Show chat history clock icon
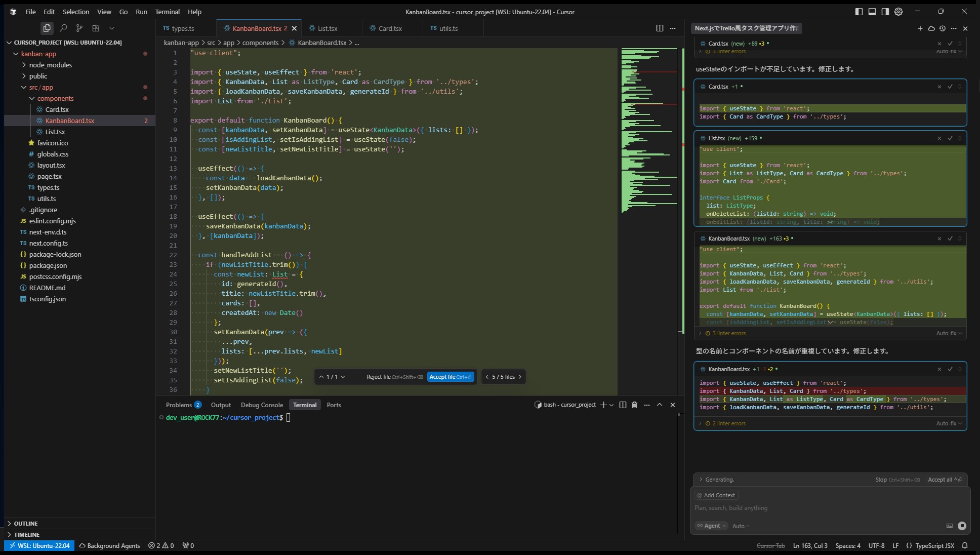The height and width of the screenshot is (555, 980). [x=942, y=28]
